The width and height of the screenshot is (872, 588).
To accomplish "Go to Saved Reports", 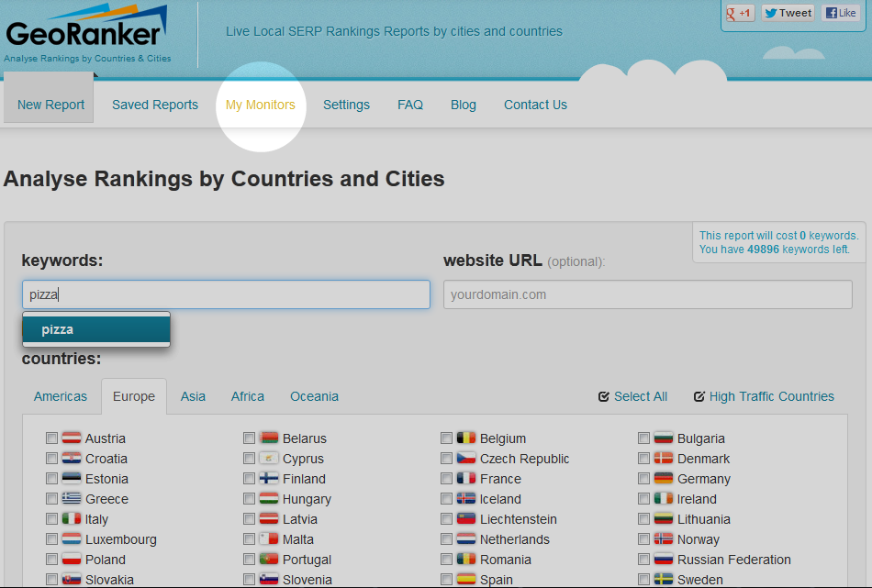I will [x=155, y=105].
